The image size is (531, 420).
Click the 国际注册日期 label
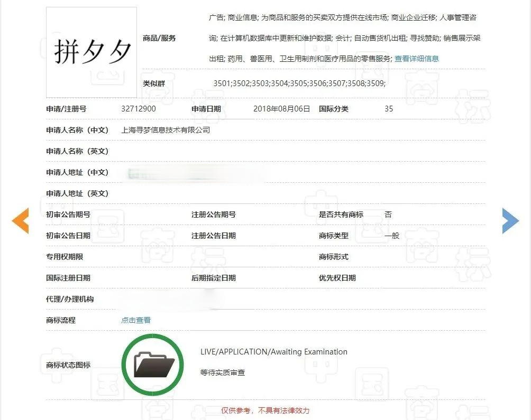[x=68, y=278]
